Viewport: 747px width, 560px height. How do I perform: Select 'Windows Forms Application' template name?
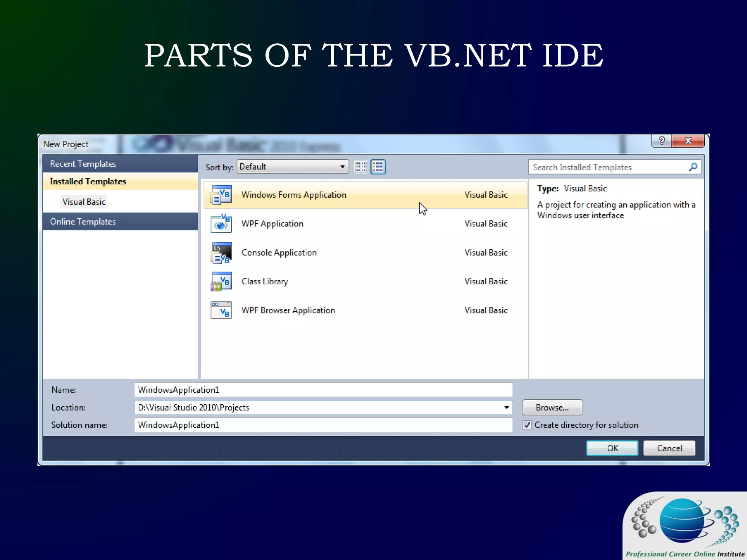294,195
